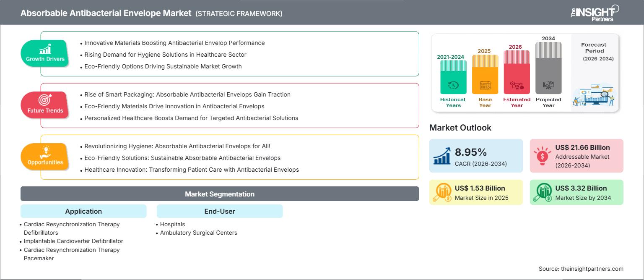The width and height of the screenshot is (644, 280).
Task: Select the Application segmentation tab
Action: coord(83,211)
